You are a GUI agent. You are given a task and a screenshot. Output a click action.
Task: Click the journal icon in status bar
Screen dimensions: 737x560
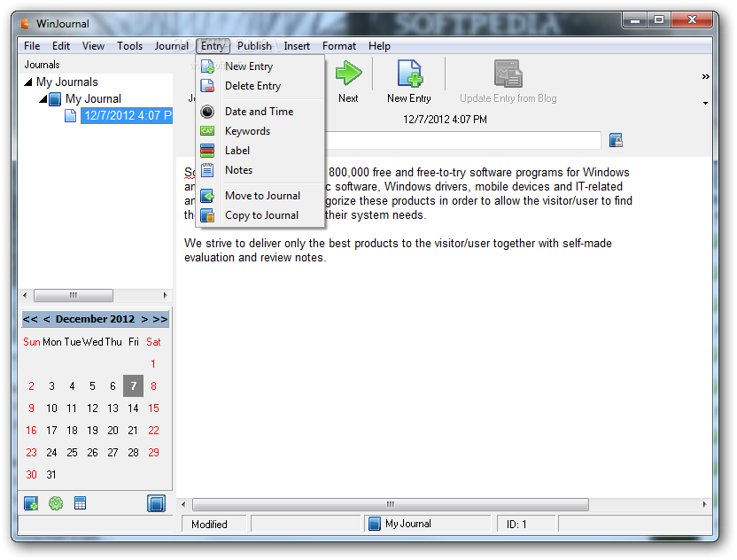[375, 524]
